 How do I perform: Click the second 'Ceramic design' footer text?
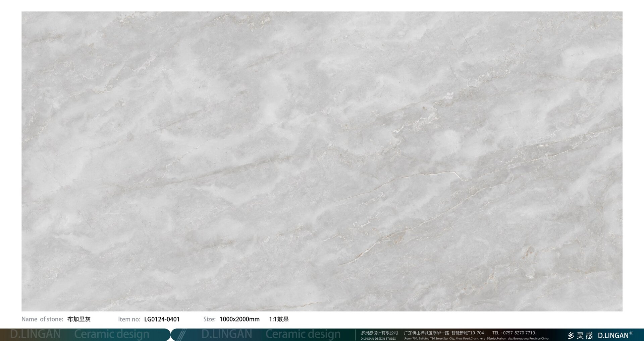303,334
